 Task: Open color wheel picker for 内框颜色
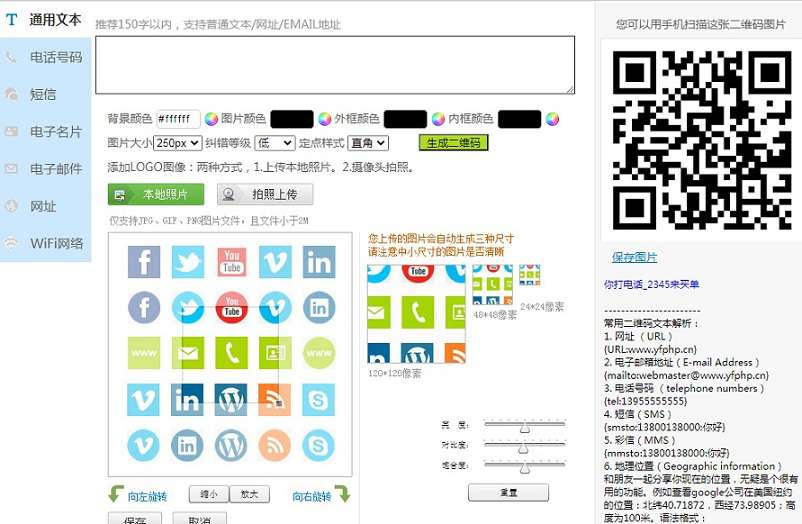click(552, 119)
